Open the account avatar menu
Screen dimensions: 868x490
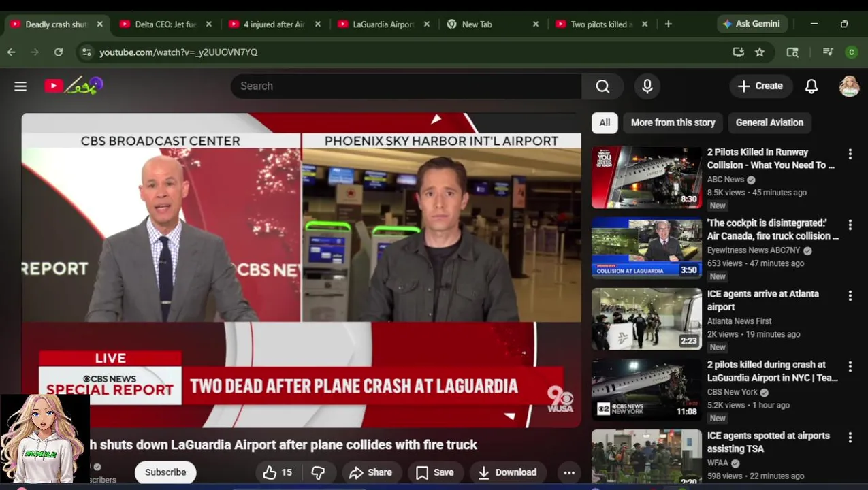point(849,86)
